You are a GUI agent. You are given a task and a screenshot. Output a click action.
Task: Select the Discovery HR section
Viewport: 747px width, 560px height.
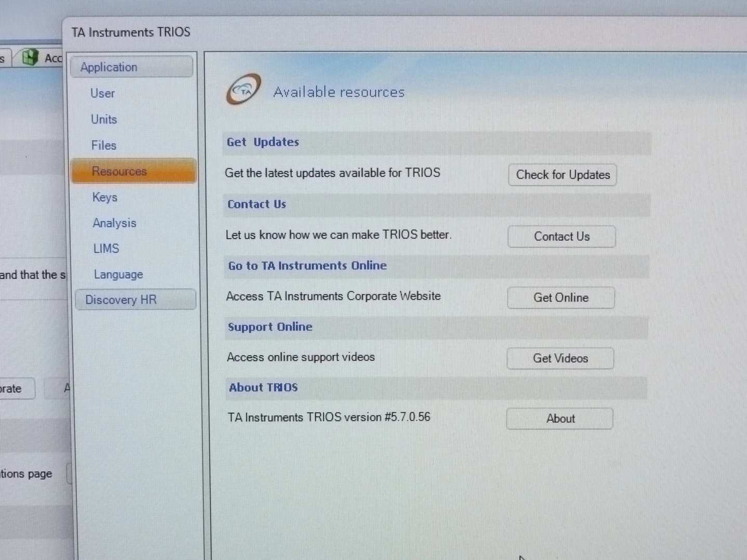click(135, 299)
